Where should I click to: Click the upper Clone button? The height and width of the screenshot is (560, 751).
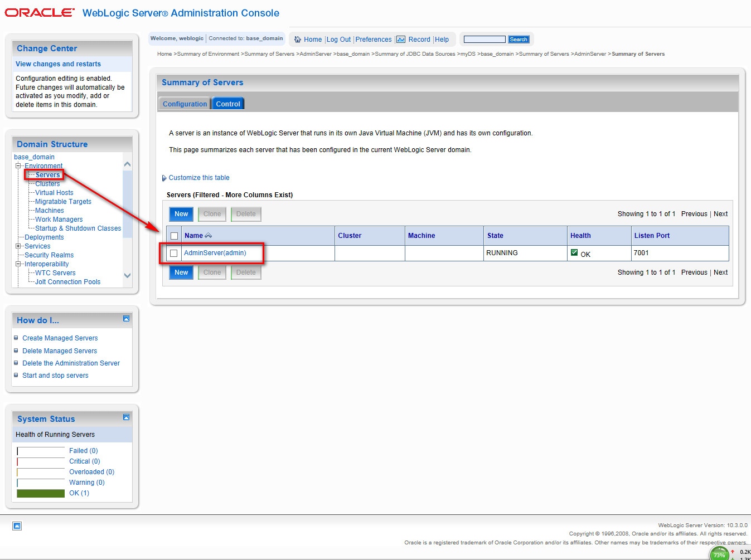coord(212,214)
